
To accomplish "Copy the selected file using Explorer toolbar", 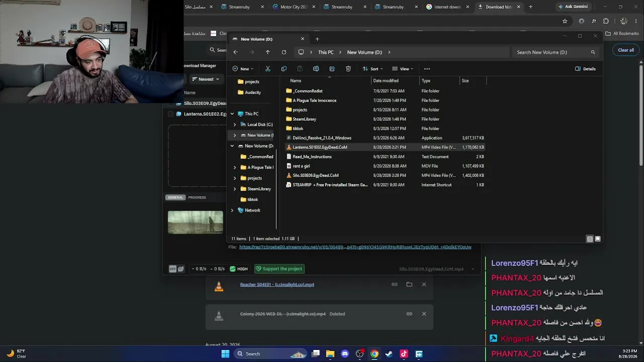I will pos(284,69).
